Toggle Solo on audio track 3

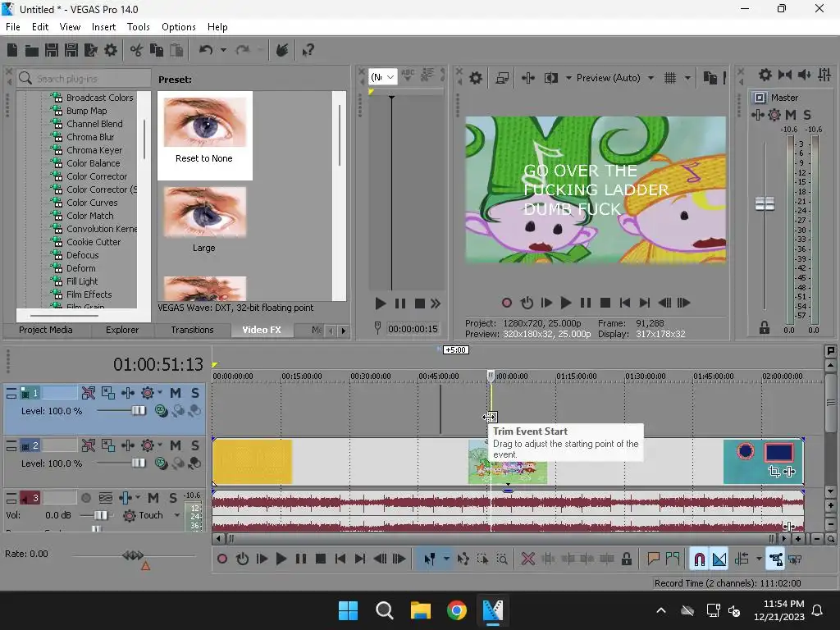point(173,498)
